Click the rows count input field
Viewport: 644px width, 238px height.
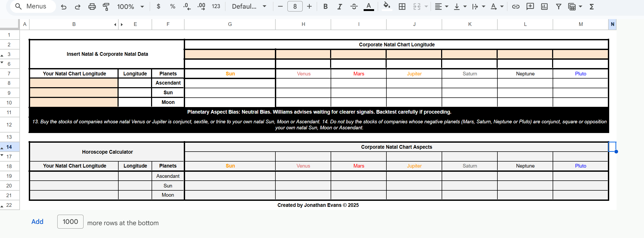[x=70, y=222]
